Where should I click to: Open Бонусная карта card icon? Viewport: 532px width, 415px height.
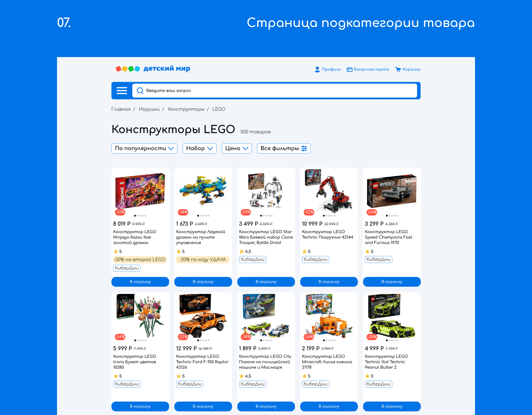350,70
